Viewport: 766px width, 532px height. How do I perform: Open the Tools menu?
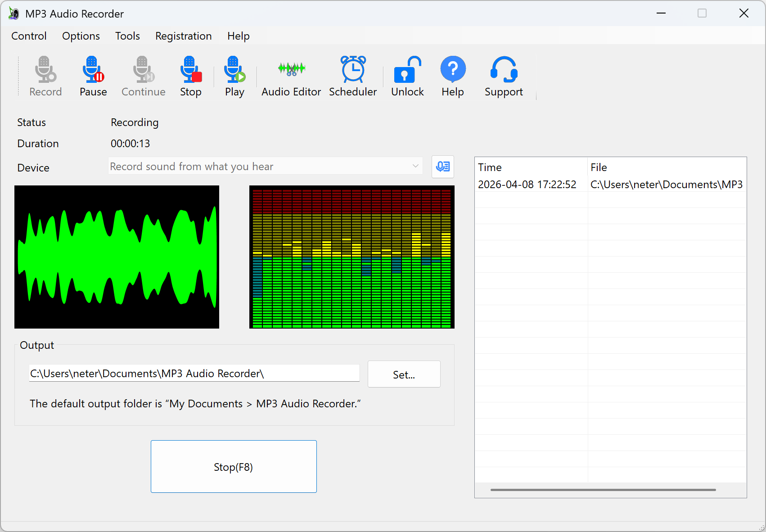[x=127, y=36]
